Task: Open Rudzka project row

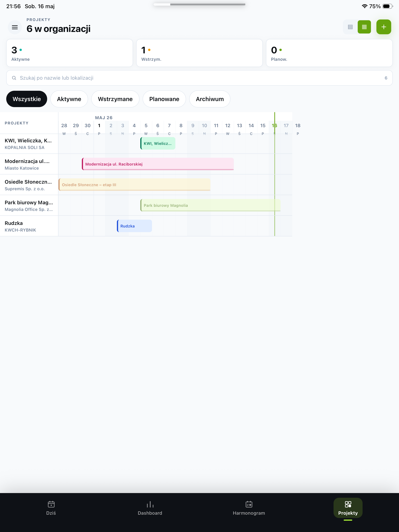Action: 29,226
